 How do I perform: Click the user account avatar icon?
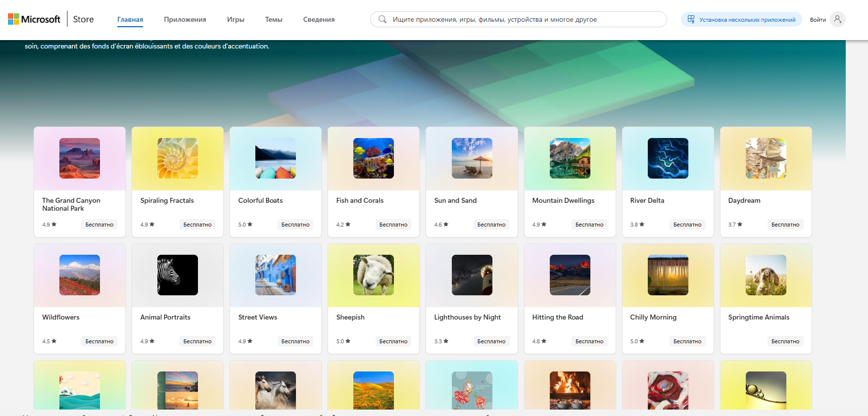[837, 19]
